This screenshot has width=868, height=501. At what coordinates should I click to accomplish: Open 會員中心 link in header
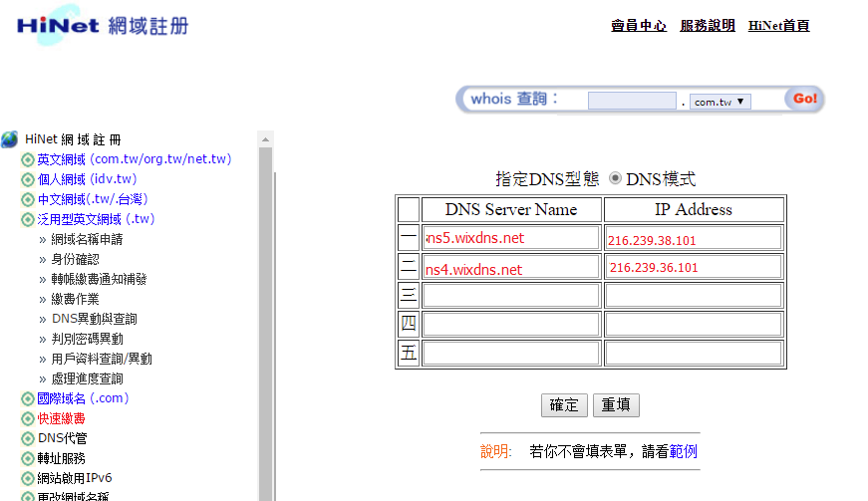pyautogui.click(x=638, y=26)
